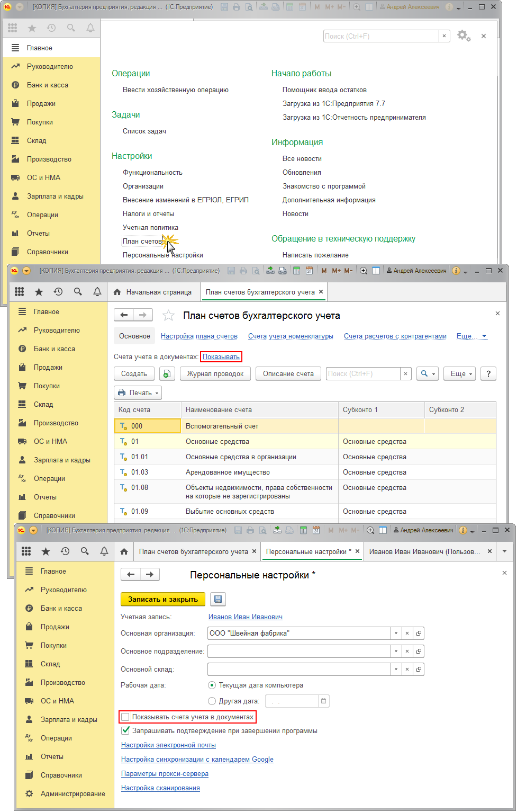Uncheck Запрашивать подтверждение при завершении программы
Viewport: 517px width, 812px height.
pos(125,731)
